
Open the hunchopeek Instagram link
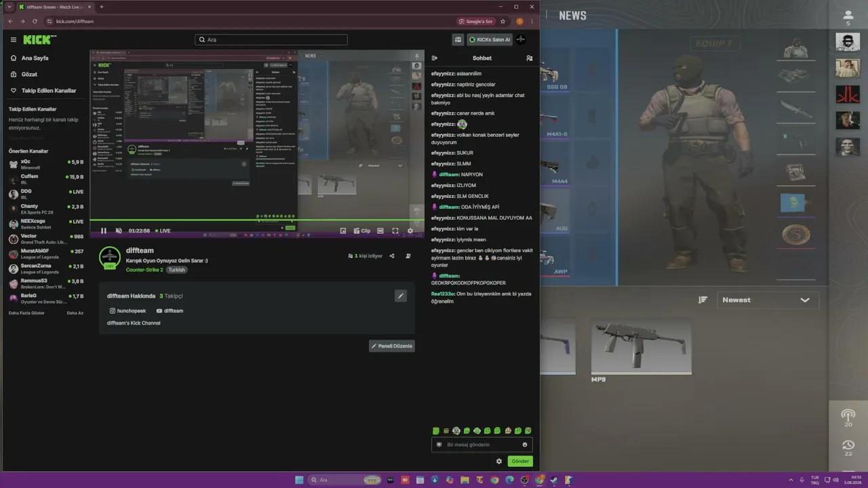tap(127, 311)
